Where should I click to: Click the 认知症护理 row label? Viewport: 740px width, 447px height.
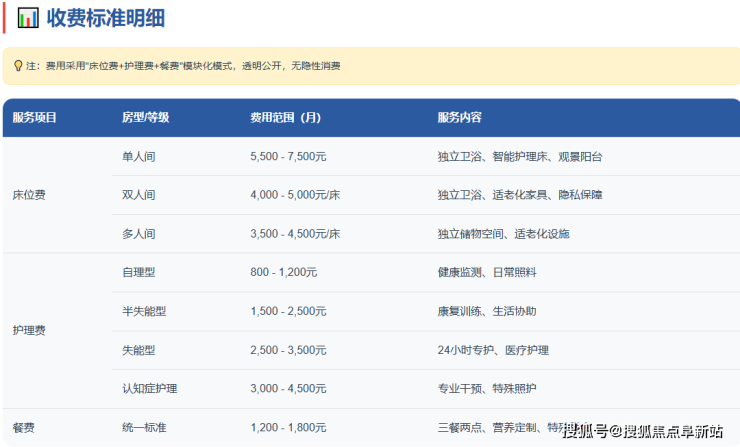click(149, 388)
